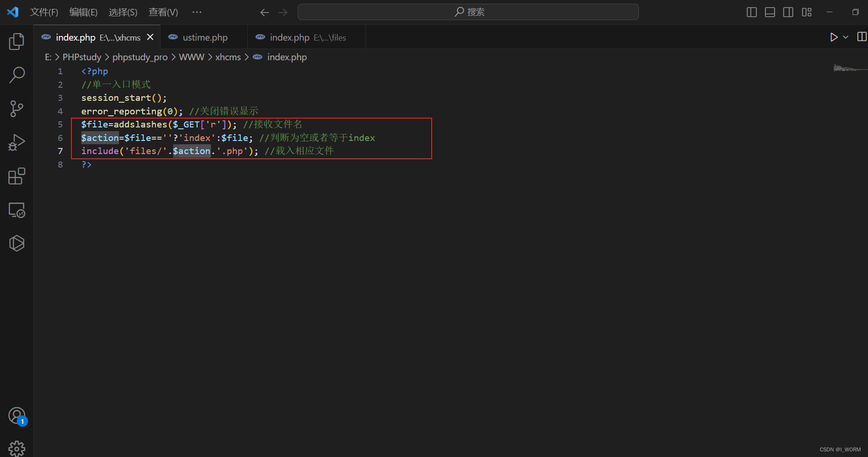868x457 pixels.
Task: Toggle the bottom panel
Action: pyautogui.click(x=770, y=12)
